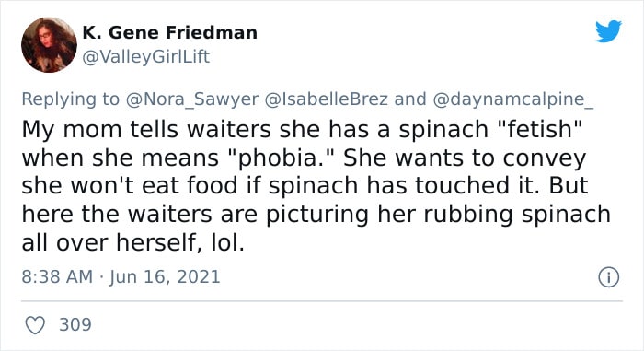Click the 8:38 AM timestamp
Image resolution: width=644 pixels, height=351 pixels.
[x=57, y=276]
